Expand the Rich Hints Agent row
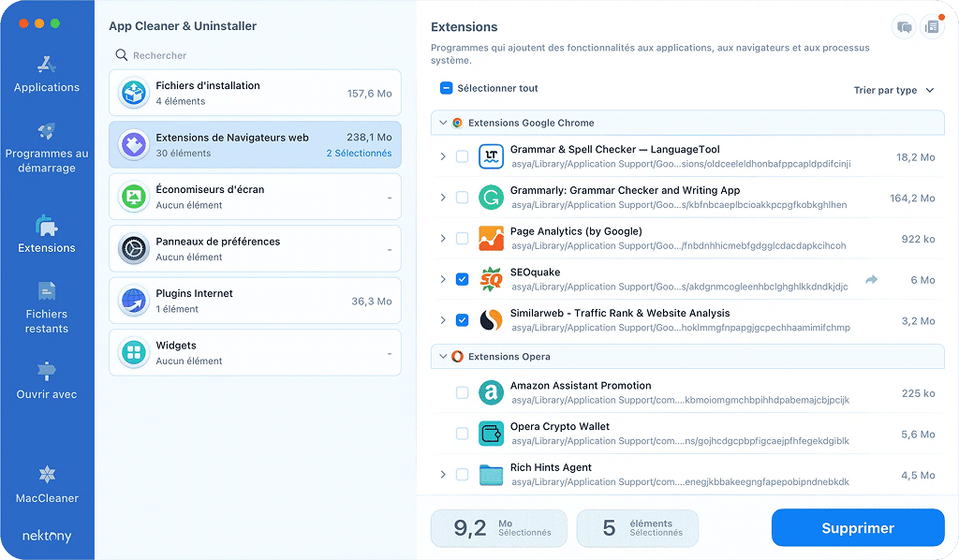 443,475
